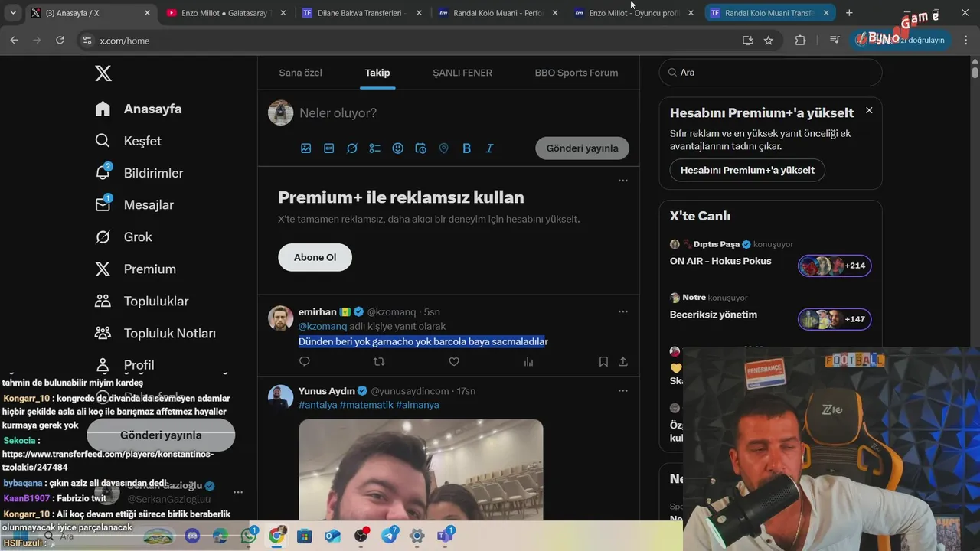Viewport: 980px width, 551px height.
Task: Share emirhan's post
Action: 623,361
